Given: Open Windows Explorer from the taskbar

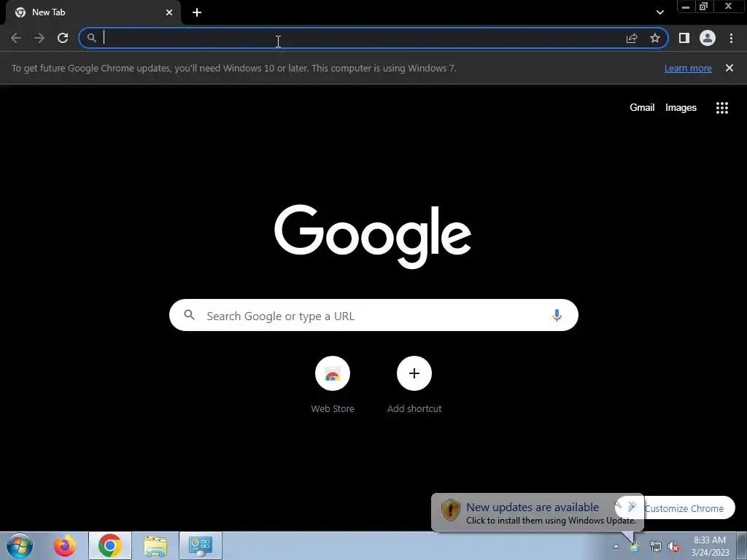Looking at the screenshot, I should pyautogui.click(x=155, y=545).
